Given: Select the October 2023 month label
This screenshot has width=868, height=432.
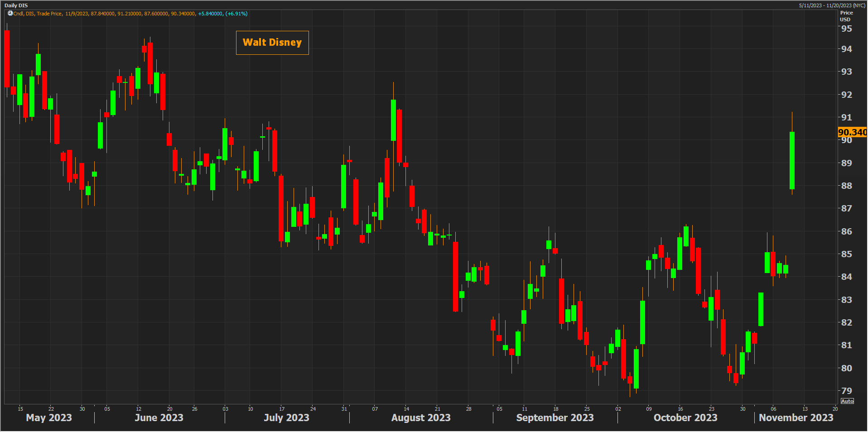Looking at the screenshot, I should 685,418.
